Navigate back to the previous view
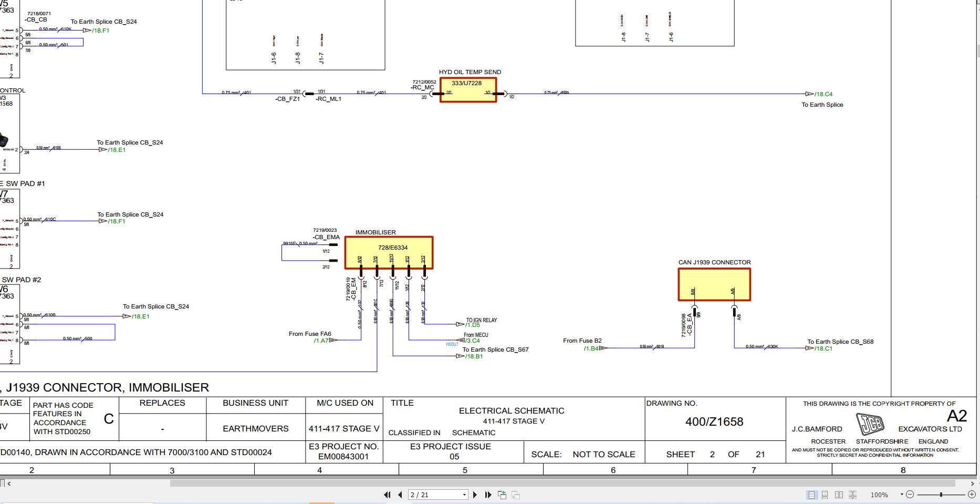The height and width of the screenshot is (504, 980). tap(501, 495)
